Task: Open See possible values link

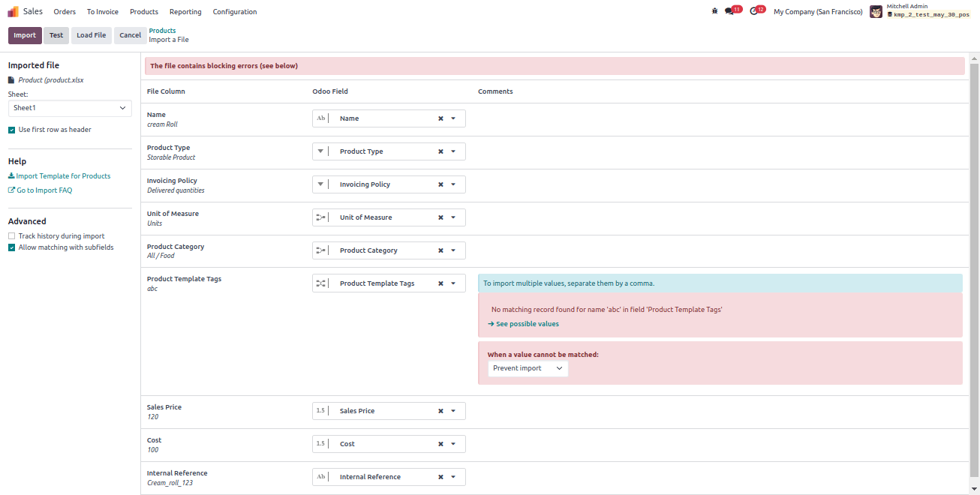Action: (523, 324)
